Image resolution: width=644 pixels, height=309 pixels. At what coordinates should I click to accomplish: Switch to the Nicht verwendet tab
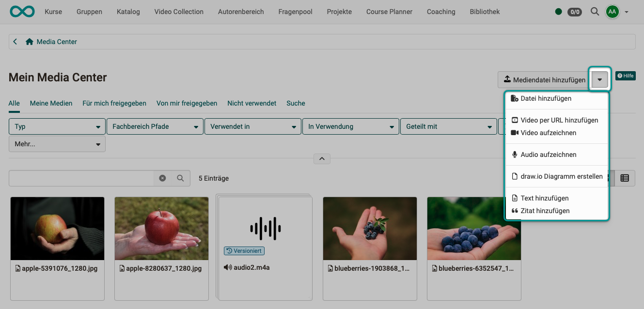click(251, 103)
